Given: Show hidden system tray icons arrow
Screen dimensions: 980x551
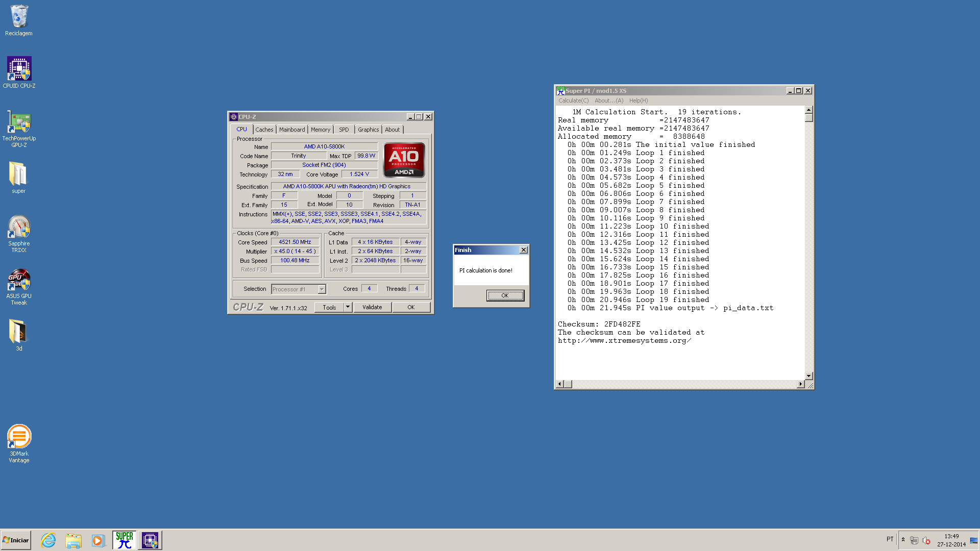Looking at the screenshot, I should click(903, 540).
